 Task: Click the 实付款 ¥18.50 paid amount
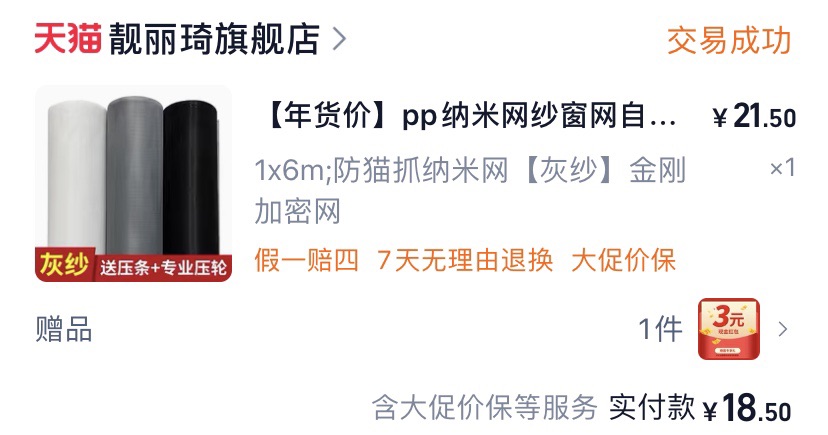click(x=700, y=408)
